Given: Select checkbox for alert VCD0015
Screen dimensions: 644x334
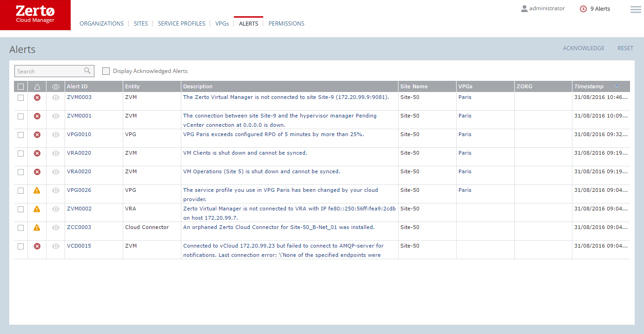Looking at the screenshot, I should pyautogui.click(x=20, y=246).
